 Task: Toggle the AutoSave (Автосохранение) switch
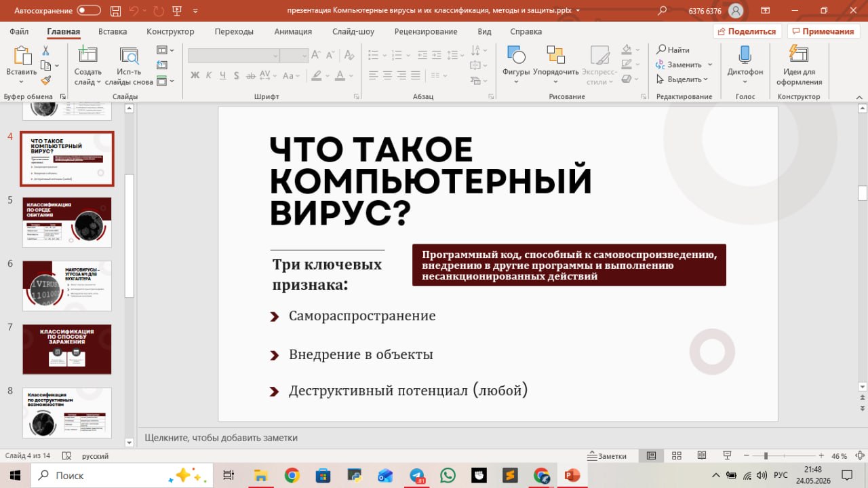(x=89, y=10)
